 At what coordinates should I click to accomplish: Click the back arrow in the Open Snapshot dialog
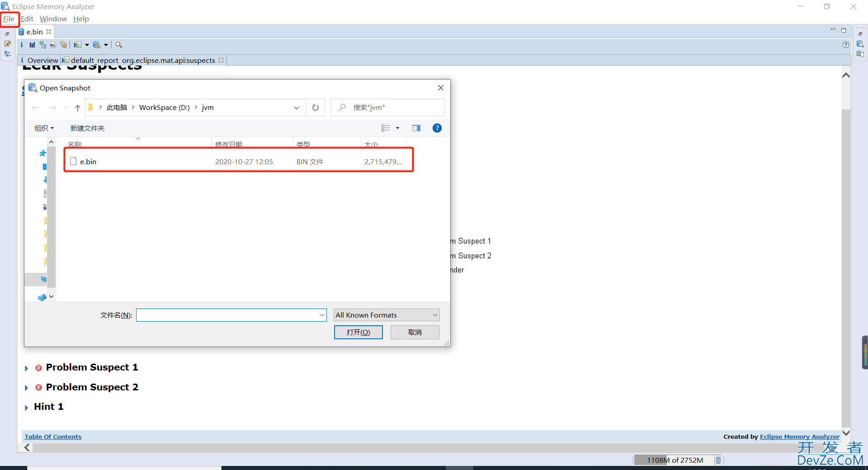click(x=35, y=108)
